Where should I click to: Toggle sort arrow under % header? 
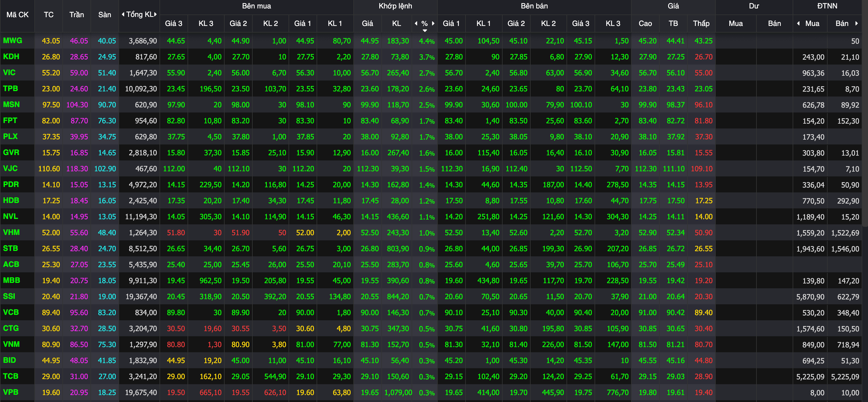pos(425,31)
